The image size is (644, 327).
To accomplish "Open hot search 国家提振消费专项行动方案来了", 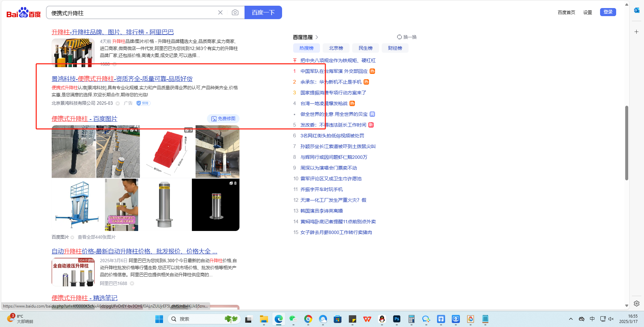I will pyautogui.click(x=333, y=93).
